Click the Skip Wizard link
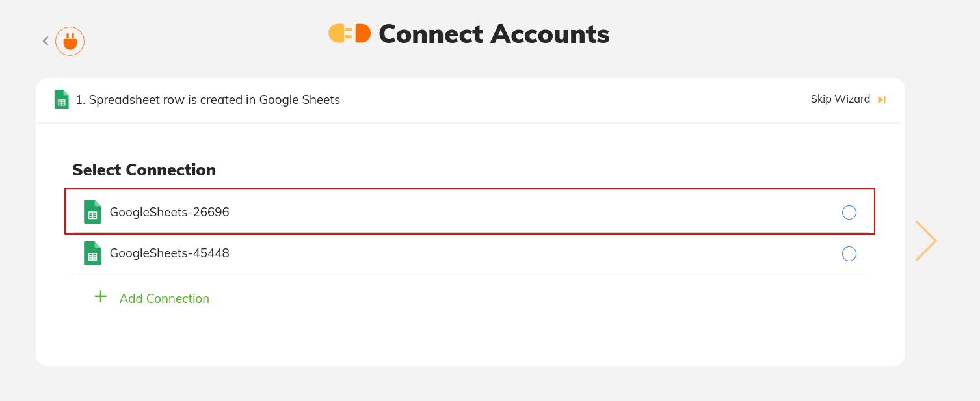The width and height of the screenshot is (980, 401). click(840, 99)
